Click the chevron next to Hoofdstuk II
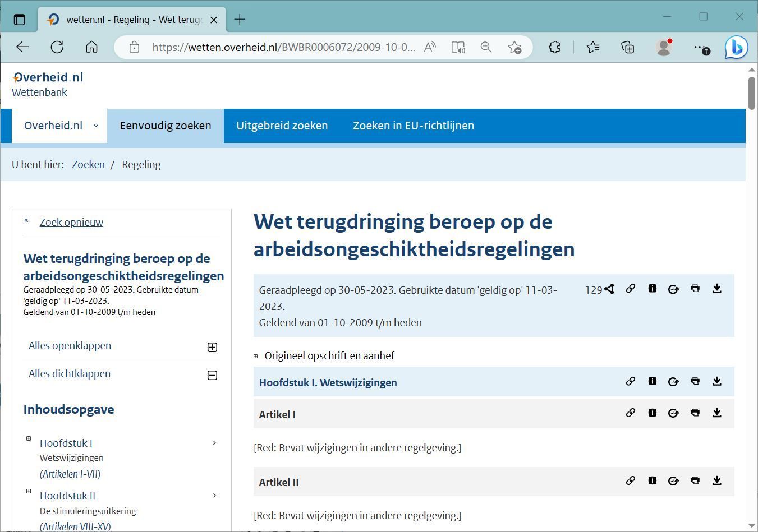The width and height of the screenshot is (758, 532). pyautogui.click(x=214, y=496)
